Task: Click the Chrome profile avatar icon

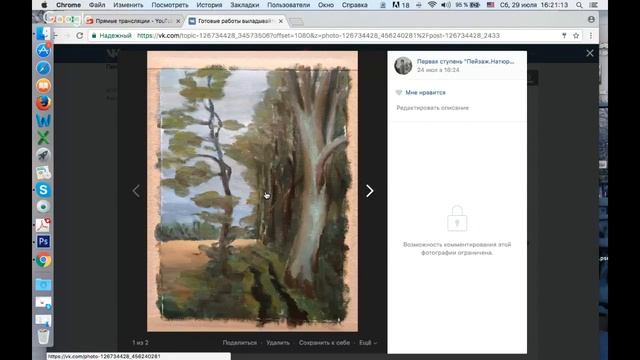Action: pos(591,20)
